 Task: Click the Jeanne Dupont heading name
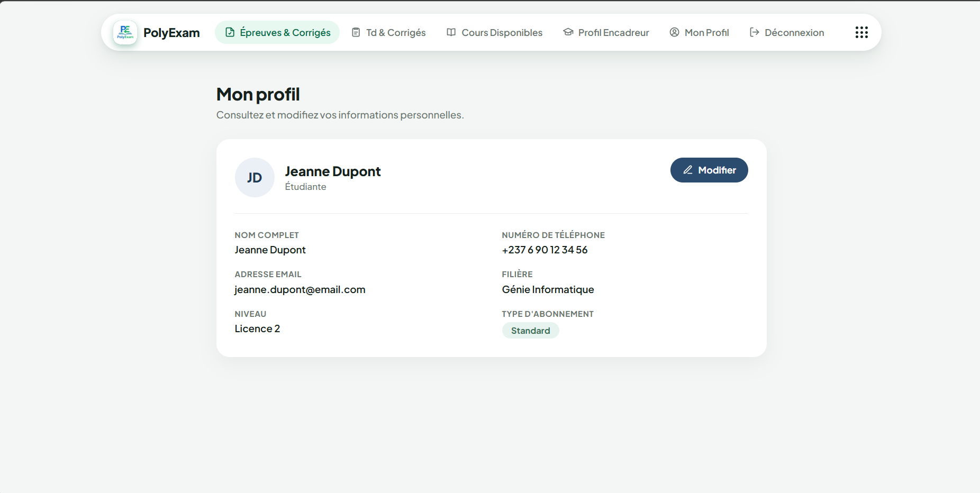click(333, 171)
